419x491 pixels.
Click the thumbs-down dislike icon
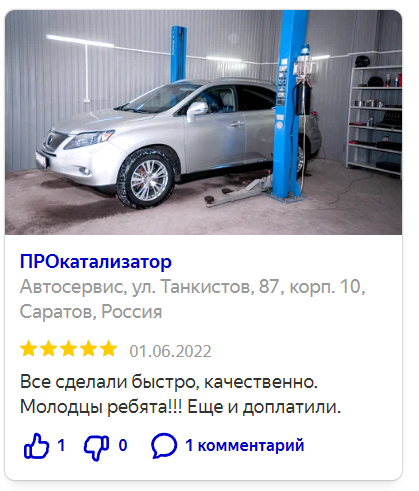96,447
